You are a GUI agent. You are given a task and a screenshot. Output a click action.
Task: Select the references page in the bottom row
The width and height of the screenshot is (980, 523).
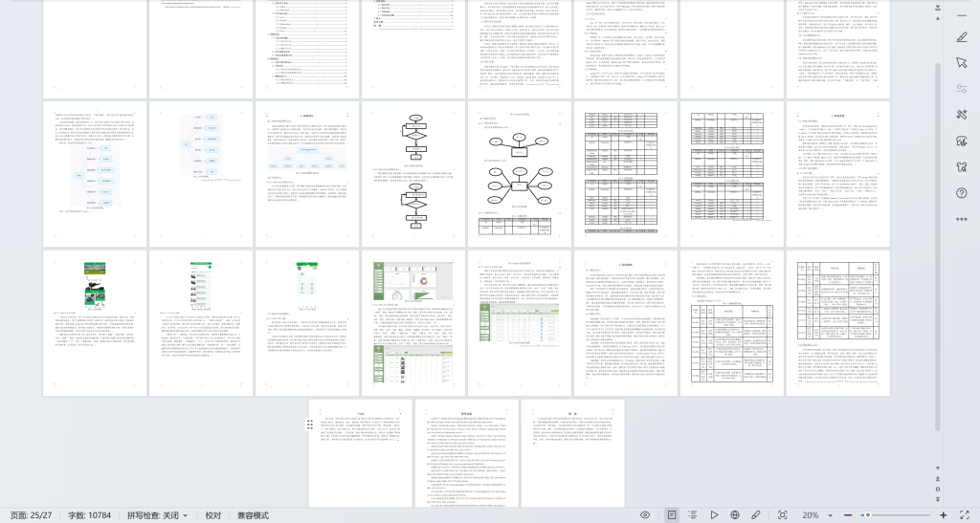pos(467,454)
